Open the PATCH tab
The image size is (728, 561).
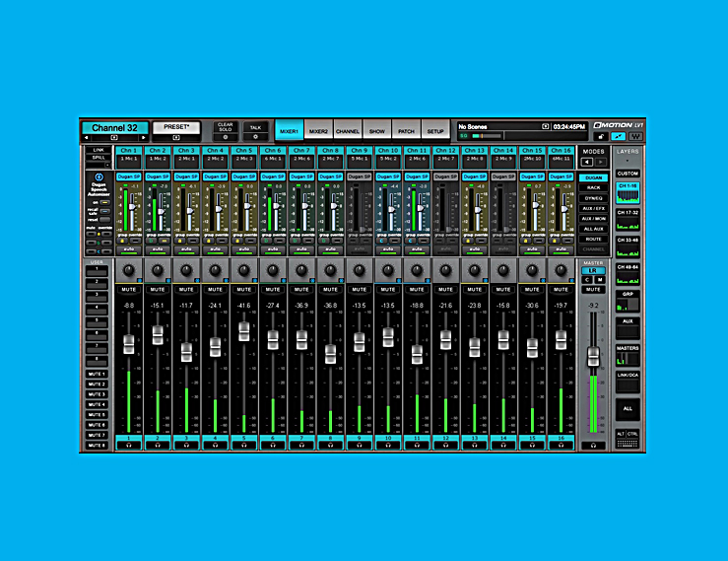point(406,131)
